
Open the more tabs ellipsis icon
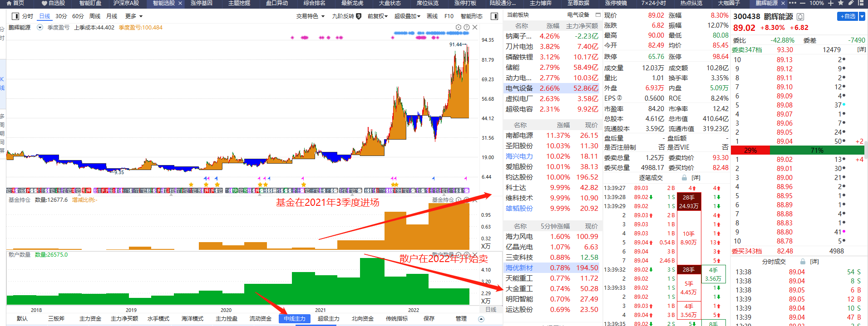793,3
